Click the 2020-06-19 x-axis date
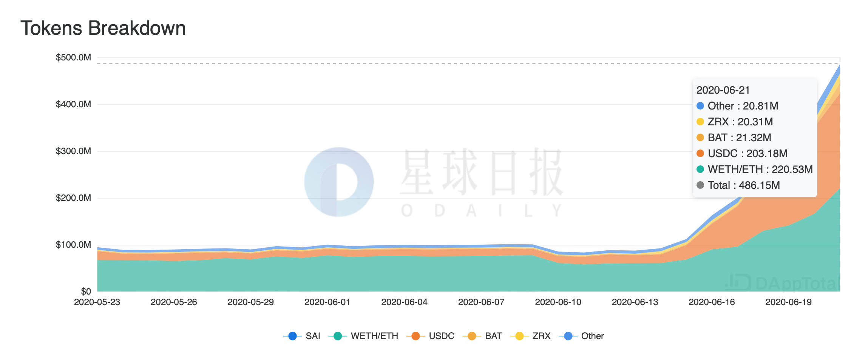The image size is (868, 364). coord(789,302)
